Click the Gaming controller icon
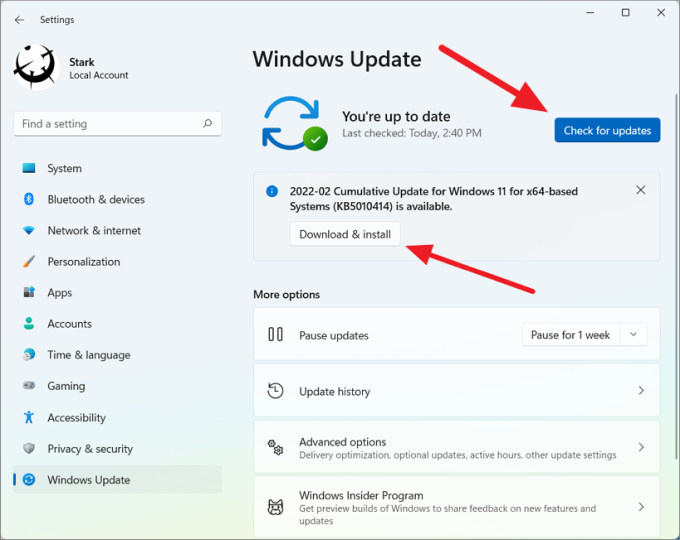This screenshot has height=540, width=680. [x=29, y=386]
